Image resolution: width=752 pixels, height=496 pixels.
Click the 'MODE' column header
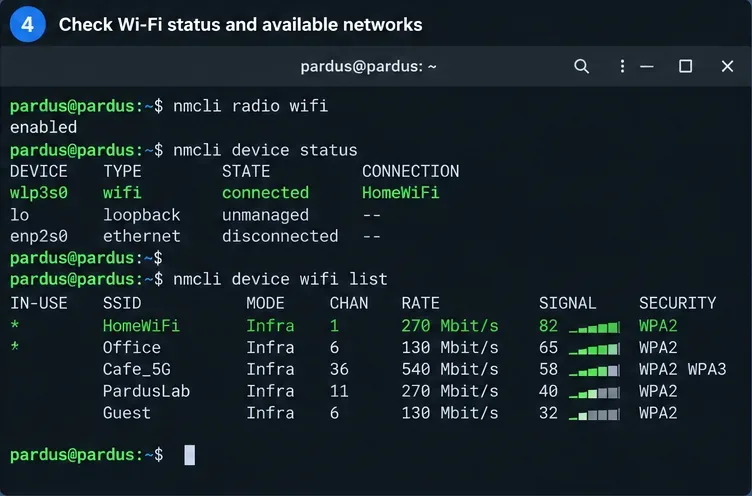pyautogui.click(x=265, y=303)
